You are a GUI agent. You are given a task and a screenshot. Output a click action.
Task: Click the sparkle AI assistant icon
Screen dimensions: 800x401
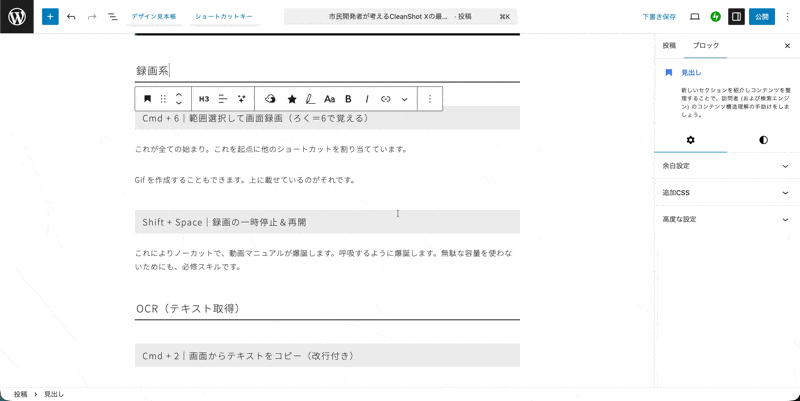pyautogui.click(x=242, y=99)
